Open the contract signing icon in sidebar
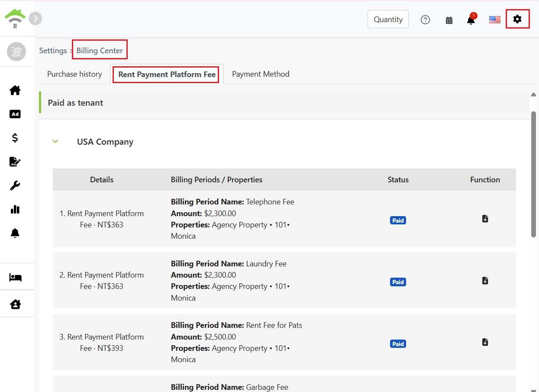 pos(15,162)
